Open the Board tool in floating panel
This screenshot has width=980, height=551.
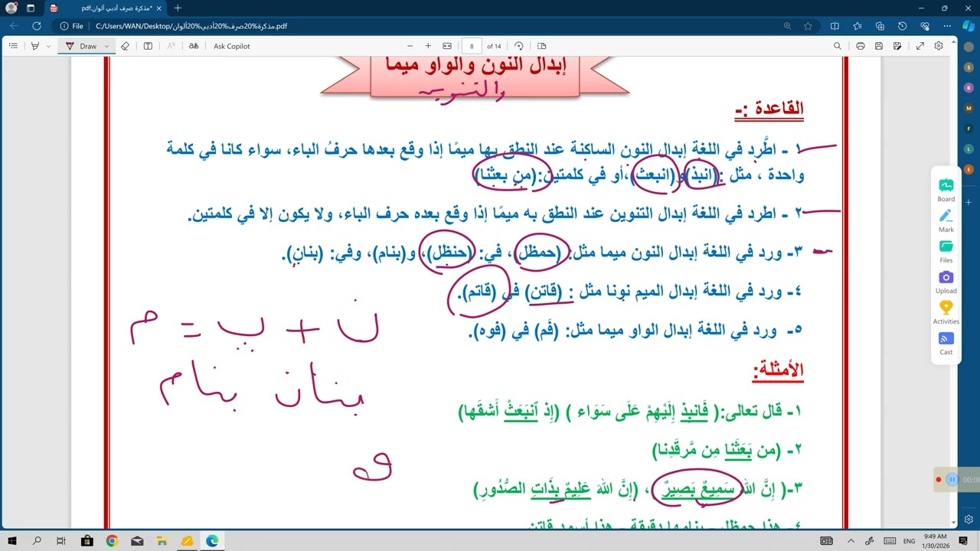(946, 190)
